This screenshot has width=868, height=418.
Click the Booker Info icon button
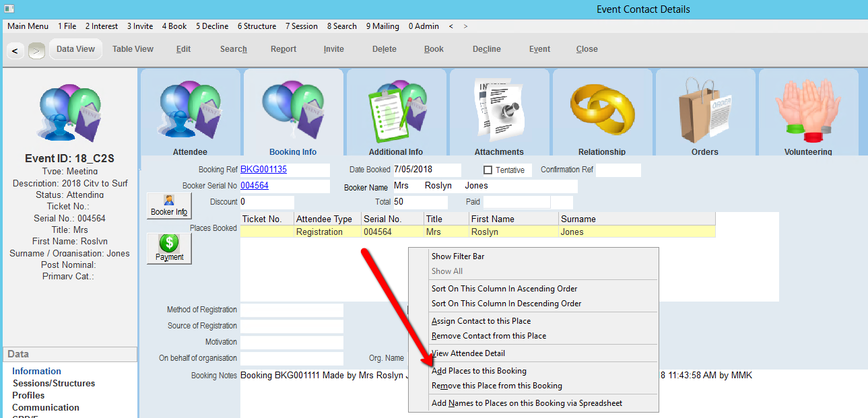(x=169, y=205)
